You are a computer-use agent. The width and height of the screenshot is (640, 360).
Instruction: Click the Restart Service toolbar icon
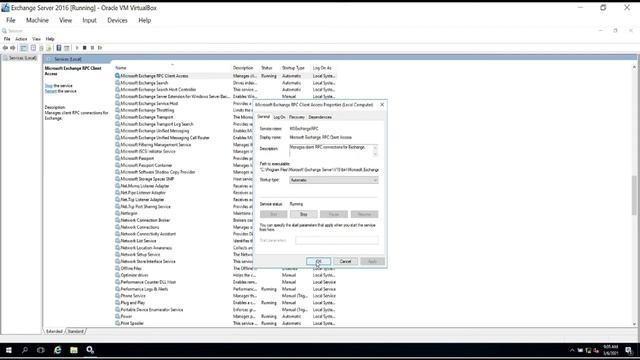(x=100, y=48)
